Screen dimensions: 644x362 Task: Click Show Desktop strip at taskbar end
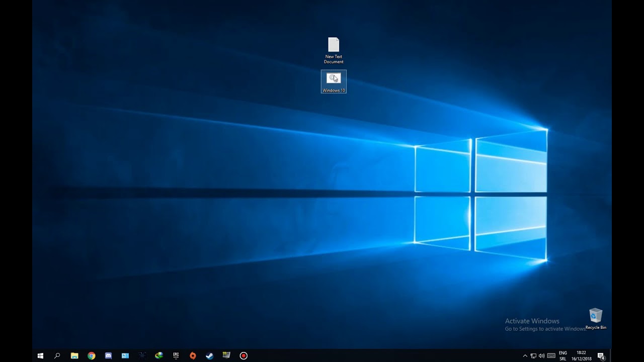610,355
